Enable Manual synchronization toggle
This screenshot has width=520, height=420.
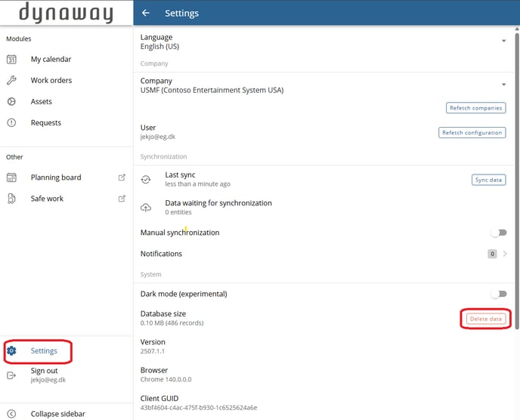tap(498, 233)
